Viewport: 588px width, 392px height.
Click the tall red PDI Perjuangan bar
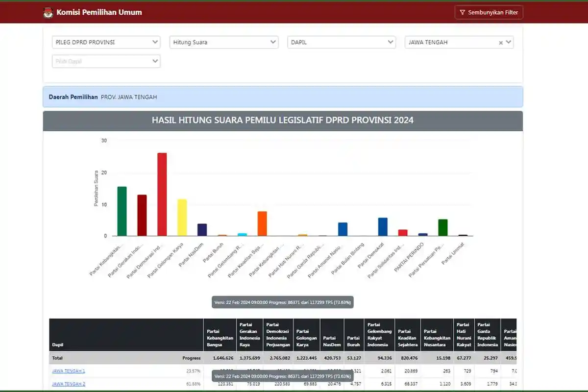tap(162, 194)
